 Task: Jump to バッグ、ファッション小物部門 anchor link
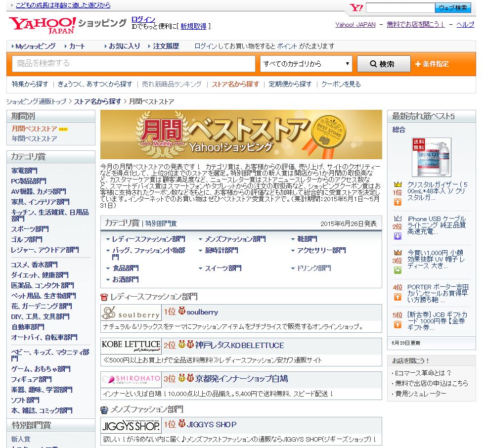148,253
